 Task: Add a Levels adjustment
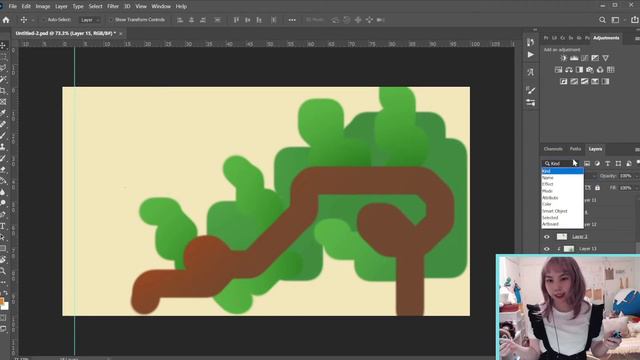point(574,58)
